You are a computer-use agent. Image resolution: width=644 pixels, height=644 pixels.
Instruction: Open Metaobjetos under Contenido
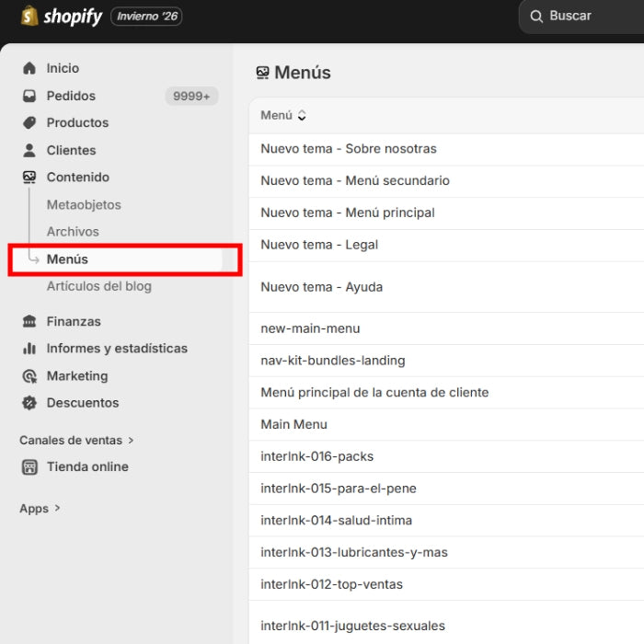point(84,204)
